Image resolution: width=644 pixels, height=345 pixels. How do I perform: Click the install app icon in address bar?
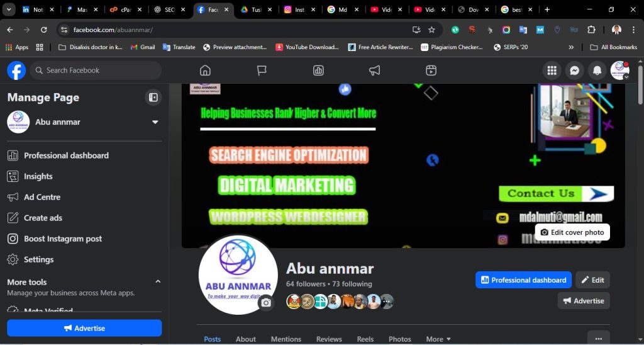(416, 30)
